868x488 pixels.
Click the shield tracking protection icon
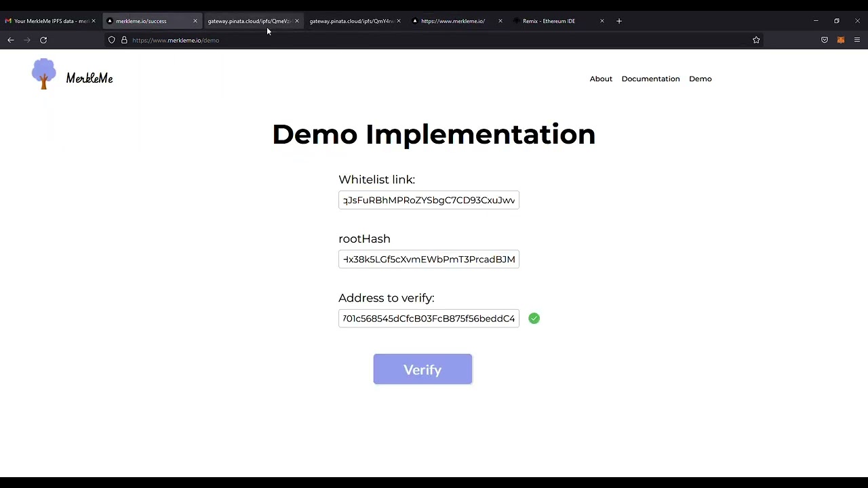[x=112, y=40]
